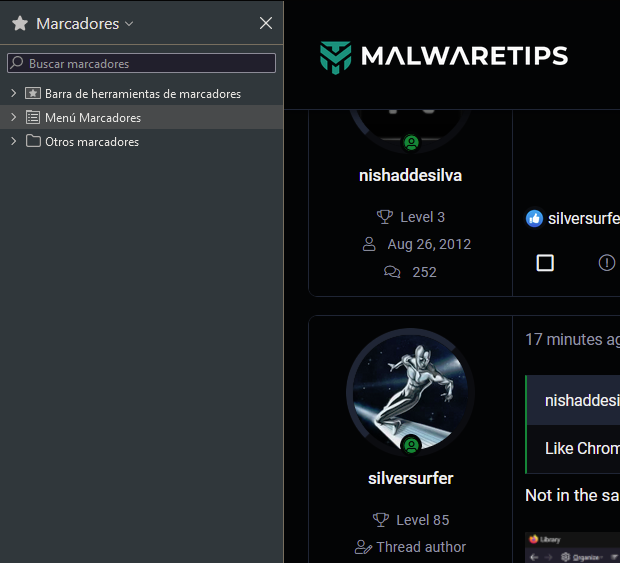Click the person icon beside Aug 26, 2012
The width and height of the screenshot is (620, 563).
(369, 244)
